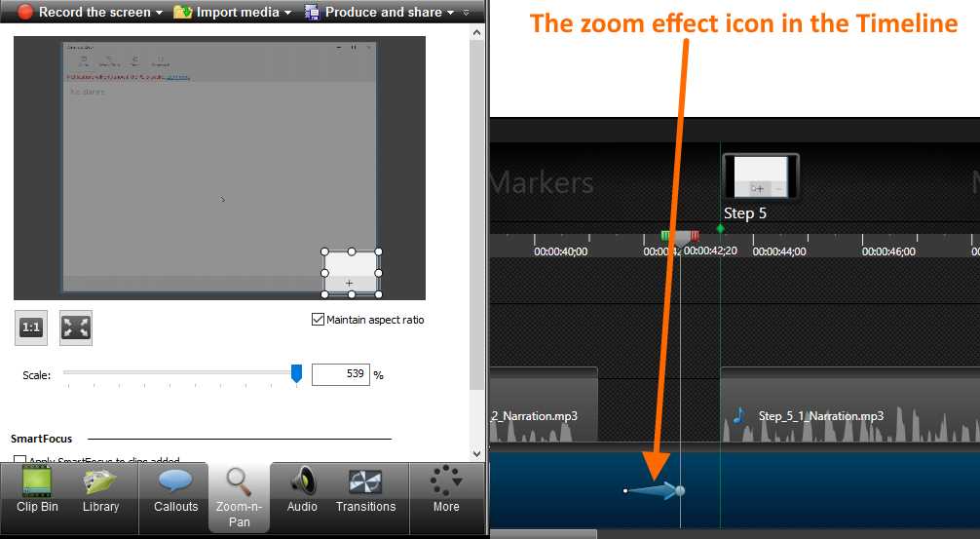Click the 00:00:46;00 mark on the ruler
980x539 pixels.
(888, 251)
